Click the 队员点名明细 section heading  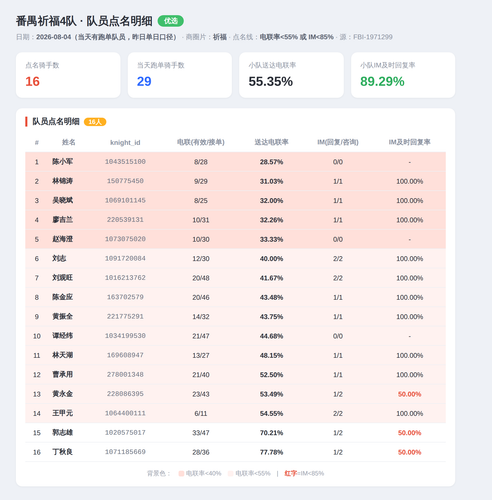coord(56,122)
